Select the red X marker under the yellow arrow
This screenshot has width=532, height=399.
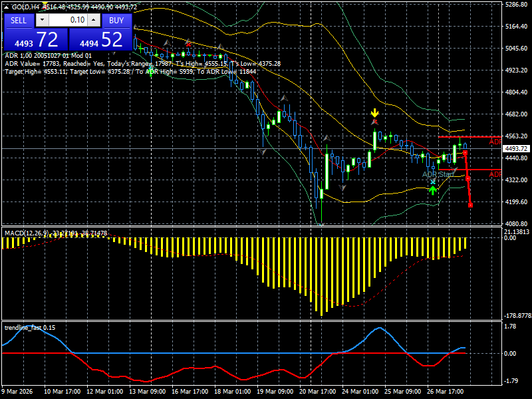coord(375,121)
